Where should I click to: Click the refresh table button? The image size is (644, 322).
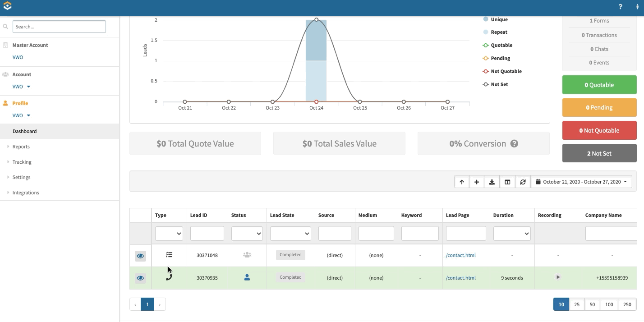tap(523, 182)
